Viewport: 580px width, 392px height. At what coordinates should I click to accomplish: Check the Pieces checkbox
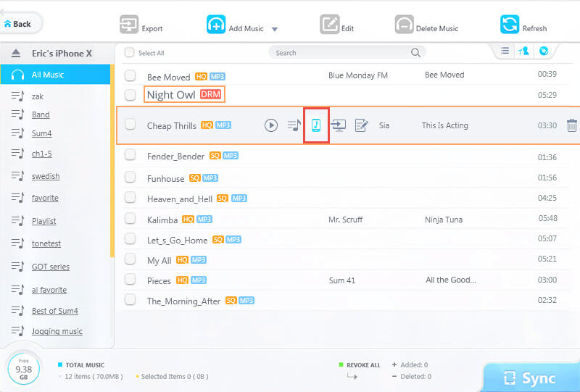coord(130,279)
